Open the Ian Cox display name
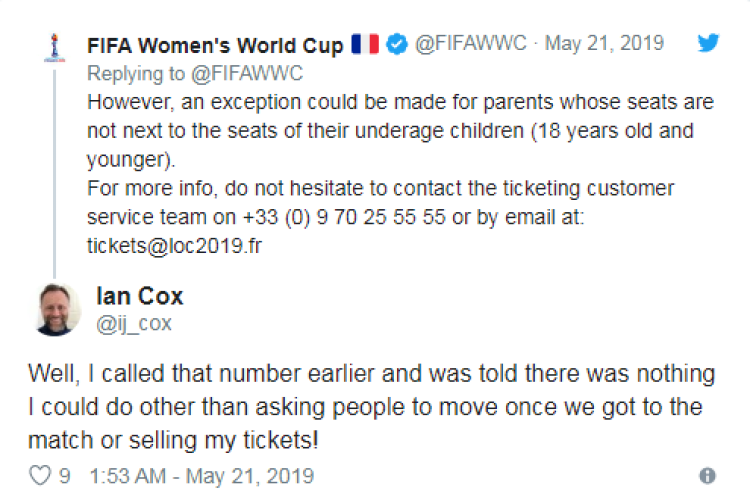Screen dimensions: 750x503 (x=139, y=297)
